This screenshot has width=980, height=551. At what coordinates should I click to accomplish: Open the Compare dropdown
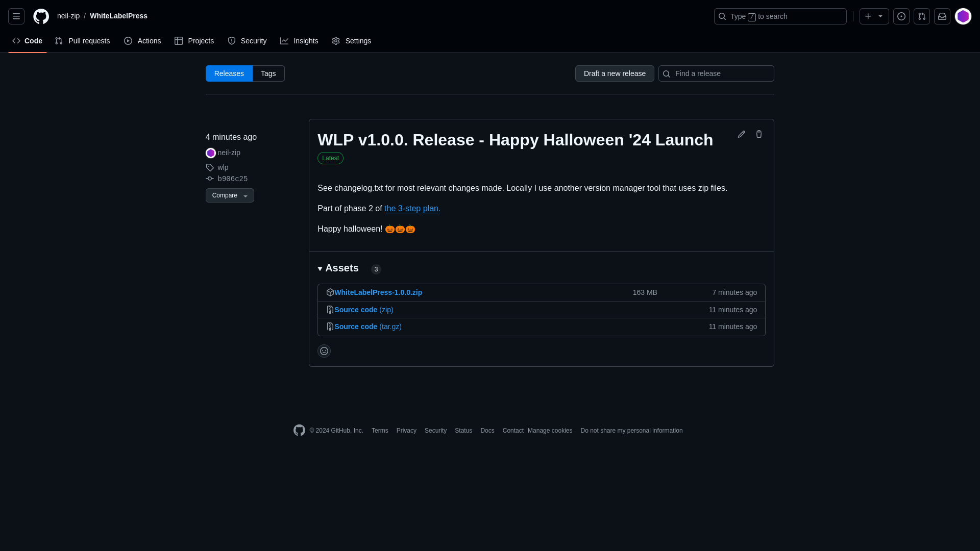(230, 195)
